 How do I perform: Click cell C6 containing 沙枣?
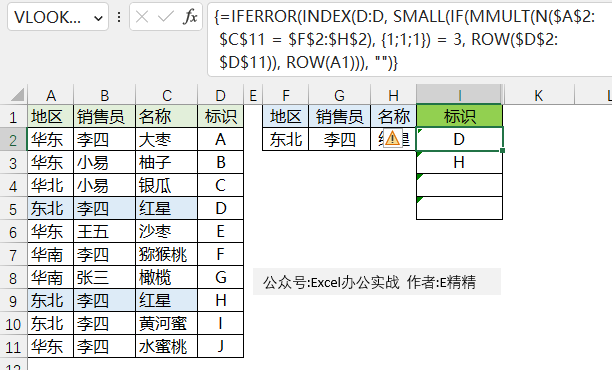[x=167, y=231]
